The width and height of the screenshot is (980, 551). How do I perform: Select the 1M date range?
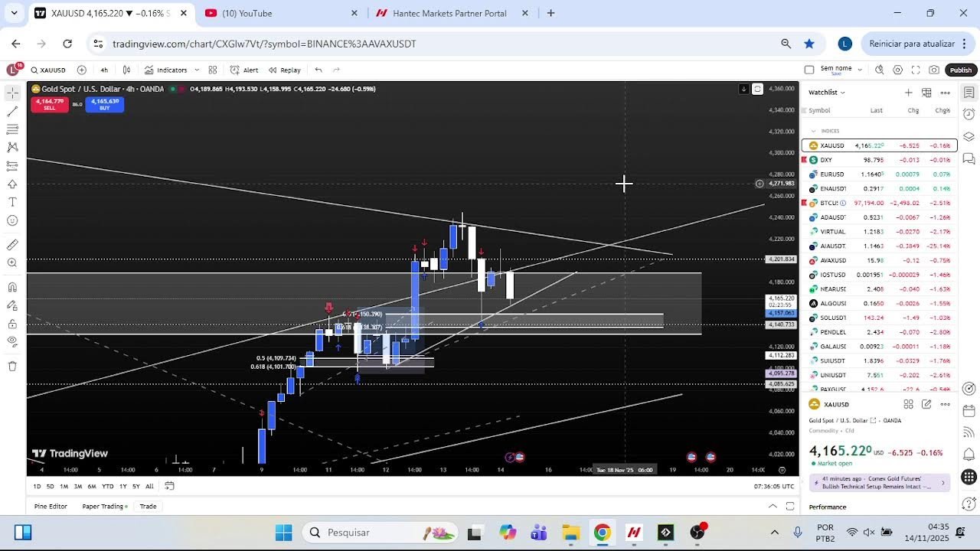(x=64, y=486)
